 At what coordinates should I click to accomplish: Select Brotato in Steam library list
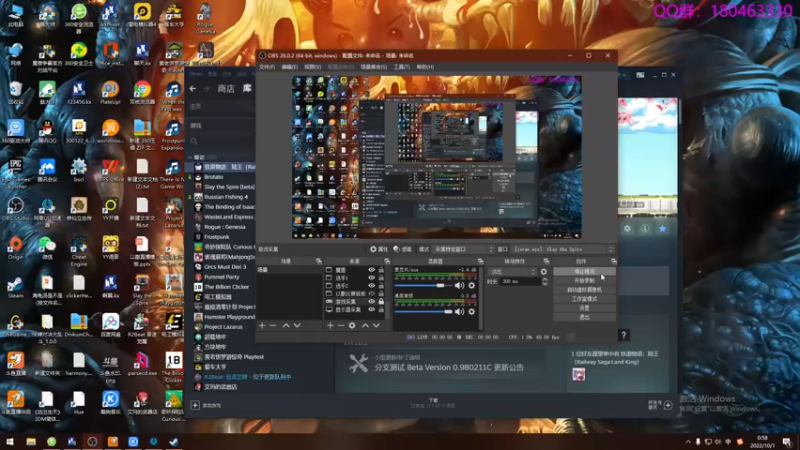(213, 177)
